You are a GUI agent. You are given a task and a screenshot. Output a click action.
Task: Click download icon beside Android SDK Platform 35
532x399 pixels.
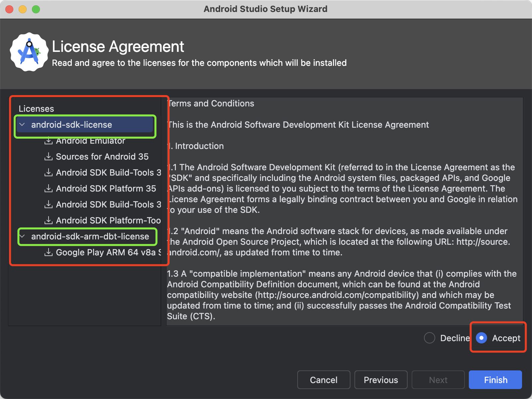pos(49,188)
